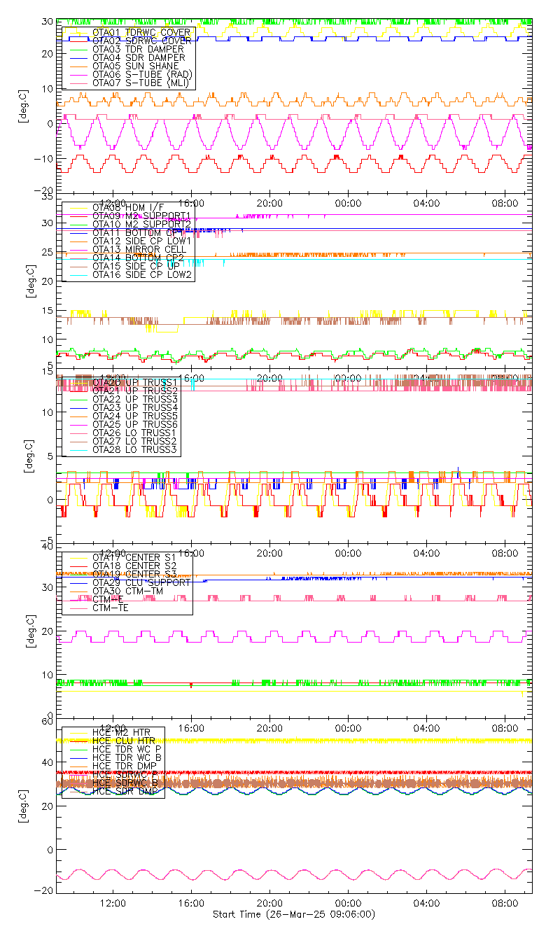Screen dimensions: 560x945
Task: Click the OTA14 BOTTOM CP2 legend label
Action: click(139, 258)
